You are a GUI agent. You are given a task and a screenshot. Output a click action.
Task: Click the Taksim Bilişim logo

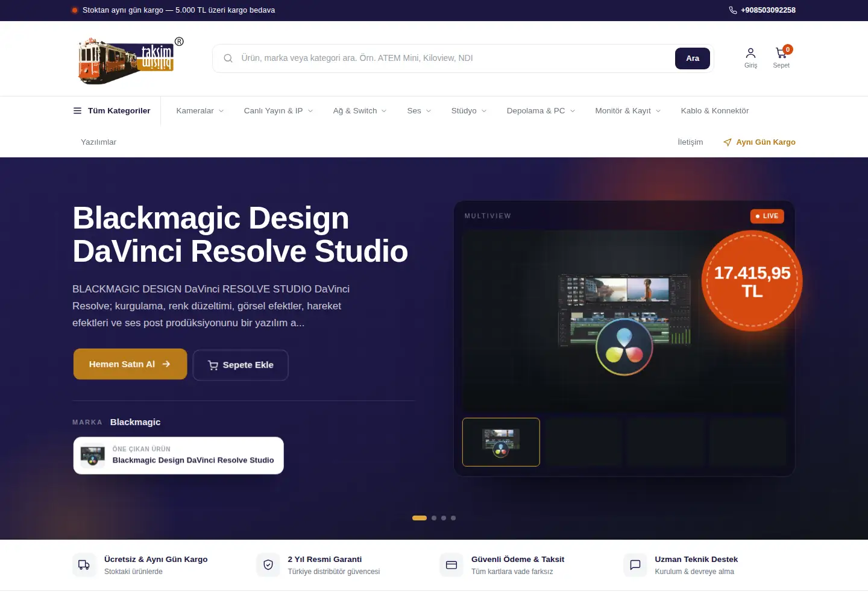coord(130,60)
